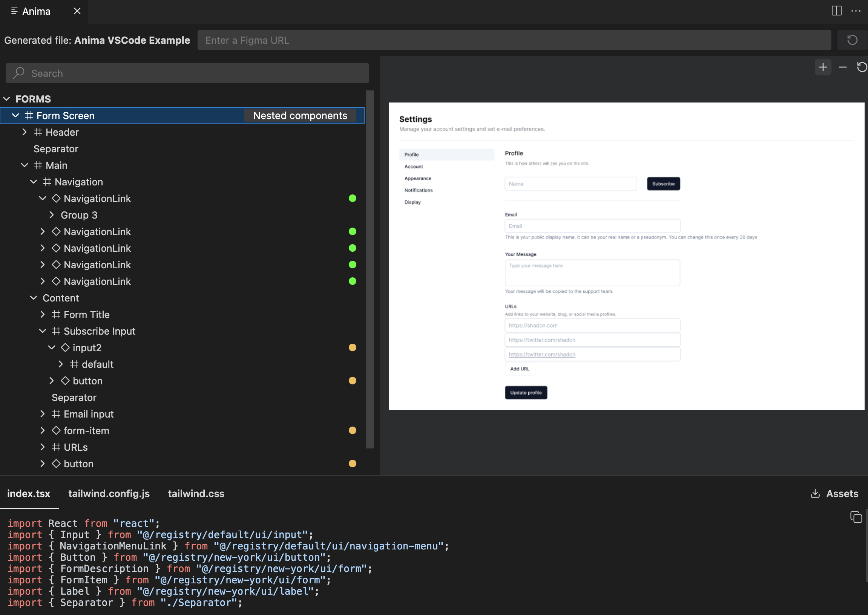The height and width of the screenshot is (615, 868).
Task: Click the yellow dot beside form-item
Action: (x=352, y=431)
